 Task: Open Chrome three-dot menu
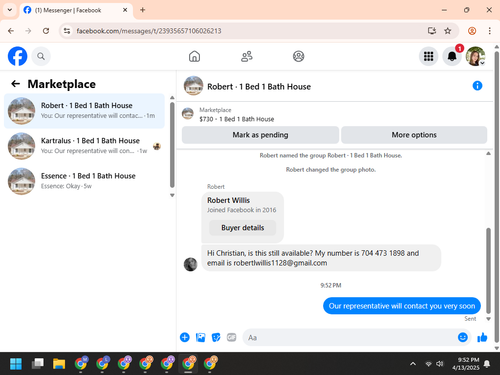coord(489,31)
